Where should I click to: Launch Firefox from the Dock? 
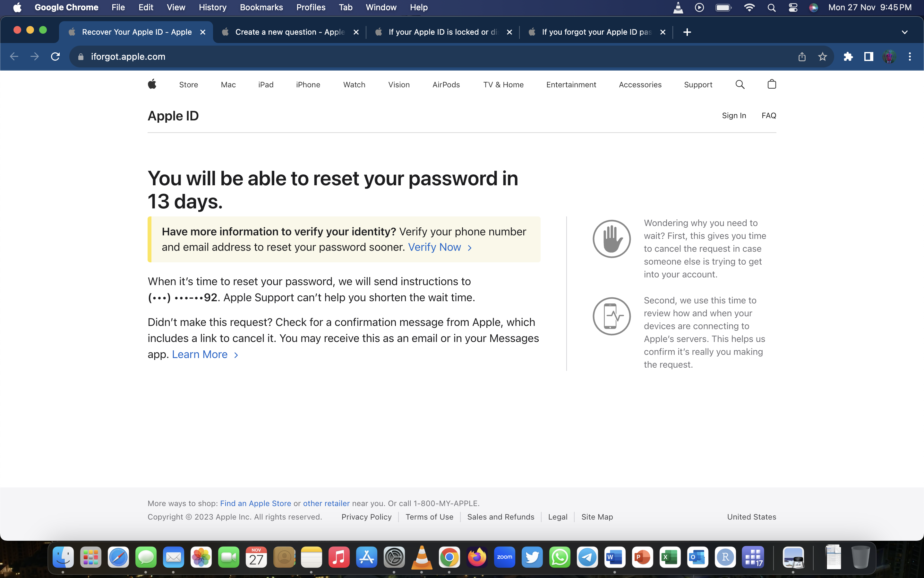coord(477,557)
